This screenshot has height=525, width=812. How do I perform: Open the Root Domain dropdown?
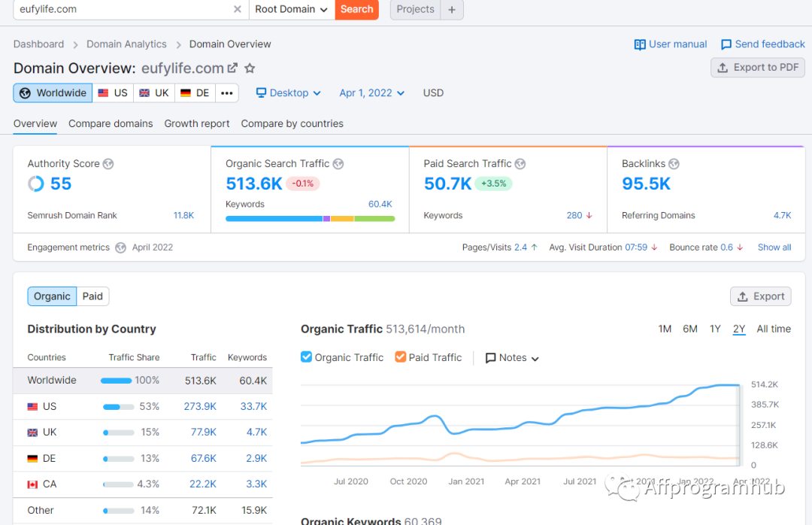pos(292,9)
